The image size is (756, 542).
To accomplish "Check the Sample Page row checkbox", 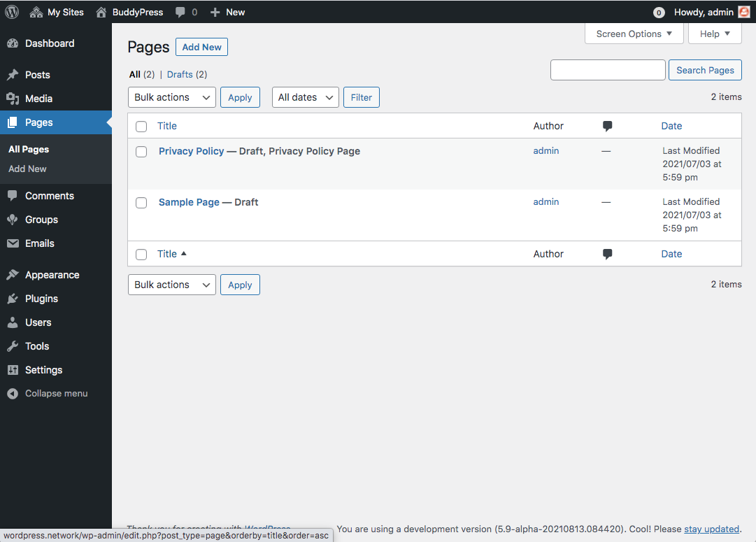I will click(141, 203).
